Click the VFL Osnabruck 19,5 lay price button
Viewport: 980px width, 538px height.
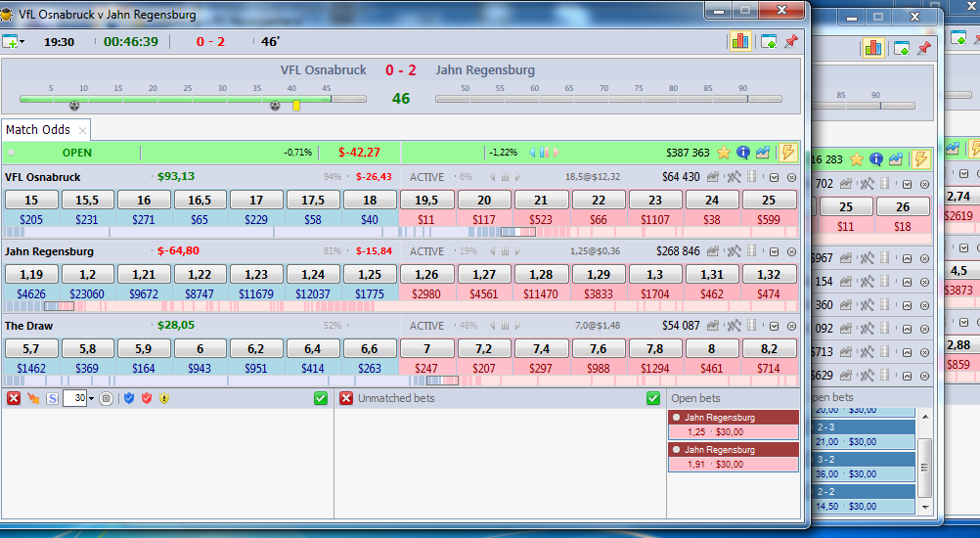426,200
